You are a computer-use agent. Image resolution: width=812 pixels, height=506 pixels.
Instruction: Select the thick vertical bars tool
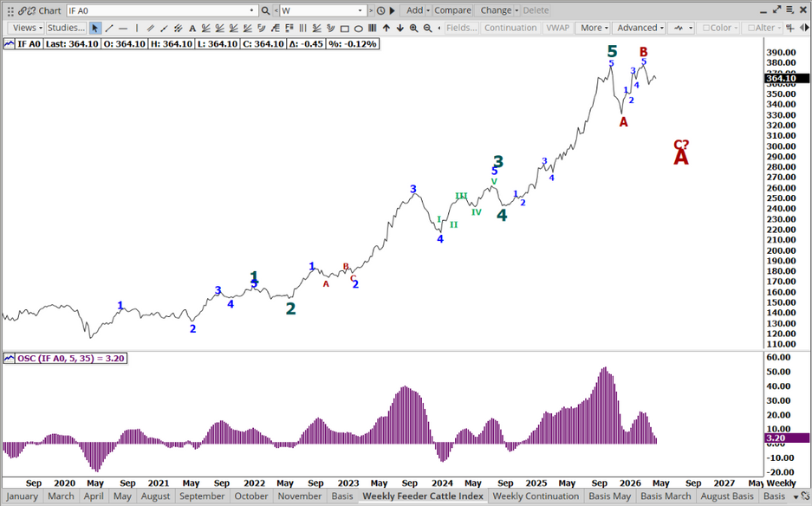point(373,28)
